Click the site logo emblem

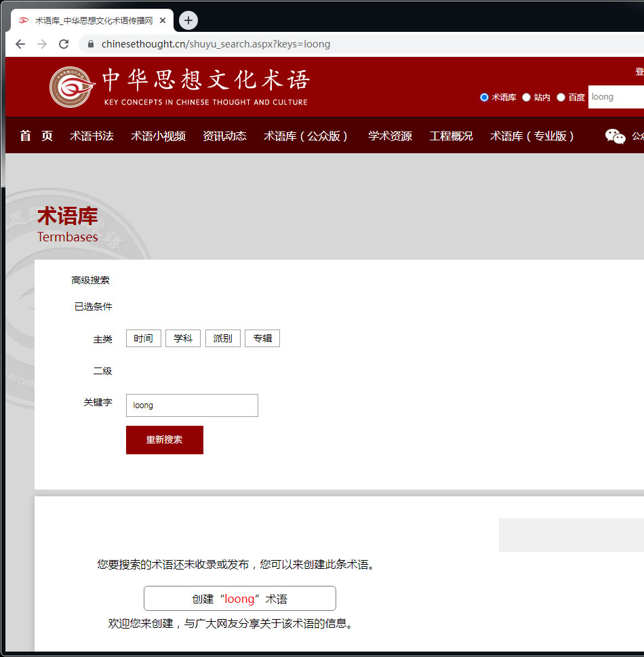[x=72, y=87]
